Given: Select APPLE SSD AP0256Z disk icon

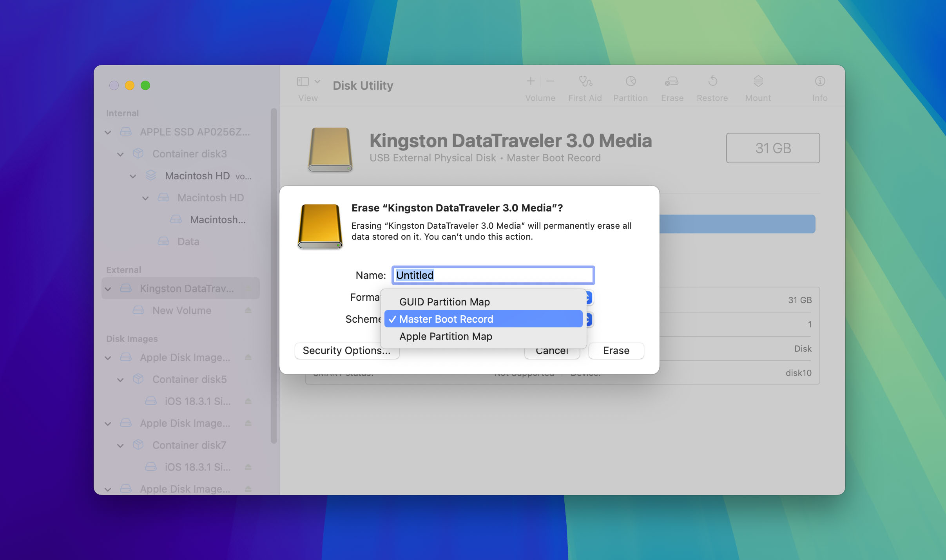Looking at the screenshot, I should 126,132.
